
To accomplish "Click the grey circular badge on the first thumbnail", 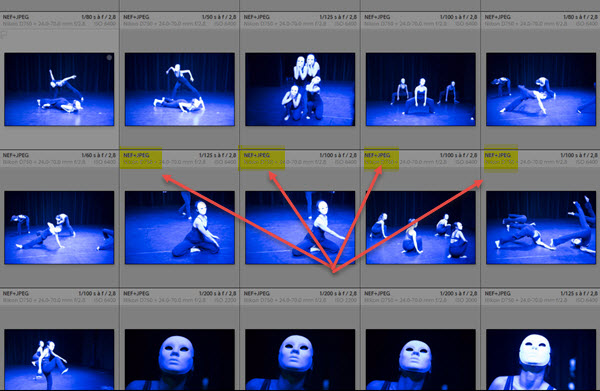I will (109, 57).
